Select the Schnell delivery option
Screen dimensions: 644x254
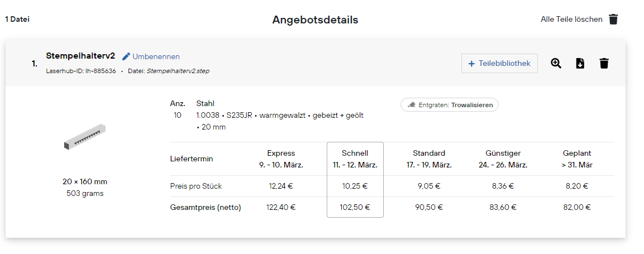click(x=355, y=159)
